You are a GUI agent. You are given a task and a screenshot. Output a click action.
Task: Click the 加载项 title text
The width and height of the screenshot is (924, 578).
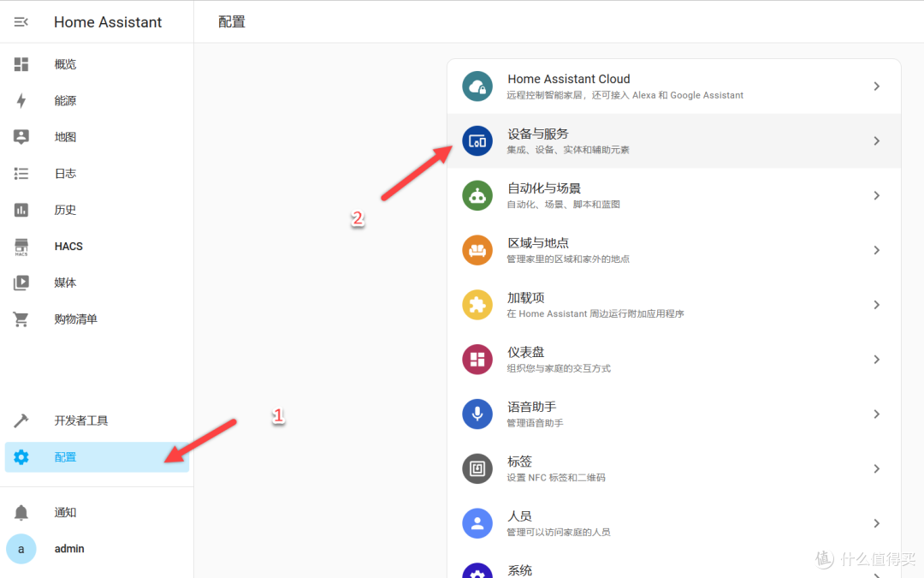pyautogui.click(x=525, y=298)
